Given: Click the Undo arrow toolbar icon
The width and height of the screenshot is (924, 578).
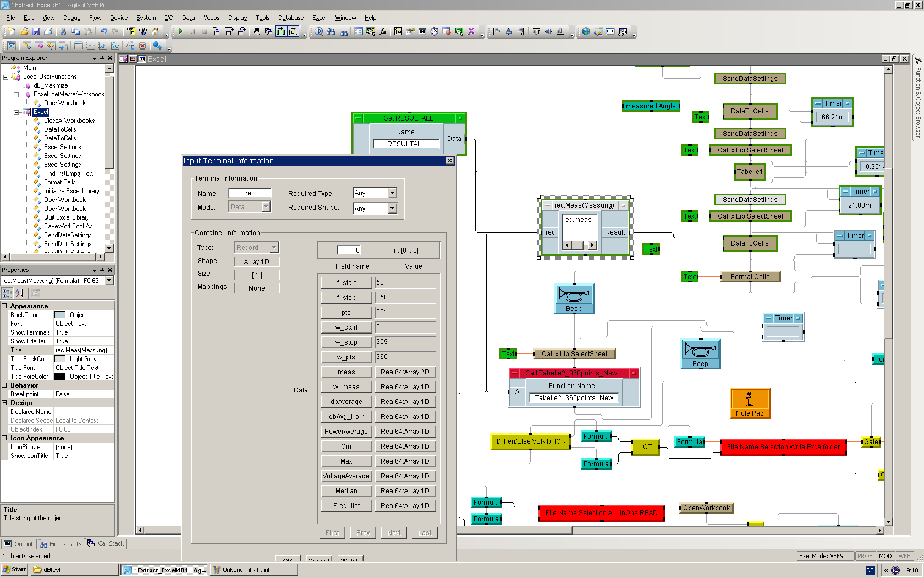Looking at the screenshot, I should [x=103, y=31].
